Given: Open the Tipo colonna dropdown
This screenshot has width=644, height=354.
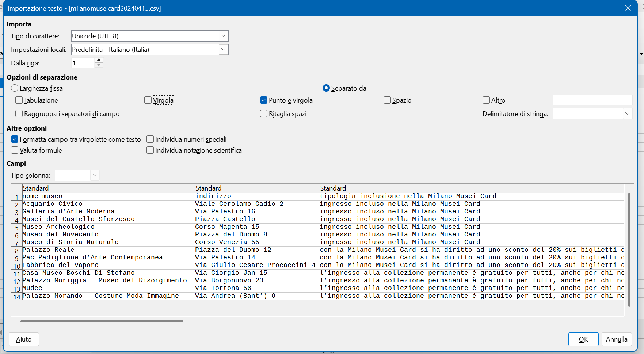Looking at the screenshot, I should [x=95, y=175].
